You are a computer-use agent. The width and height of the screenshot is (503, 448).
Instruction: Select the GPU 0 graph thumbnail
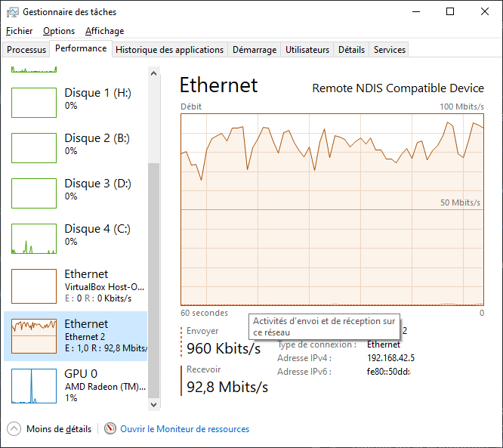[x=34, y=384]
